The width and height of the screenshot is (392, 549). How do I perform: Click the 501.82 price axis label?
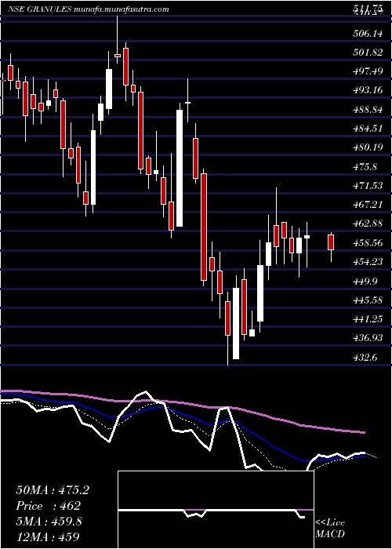(368, 53)
